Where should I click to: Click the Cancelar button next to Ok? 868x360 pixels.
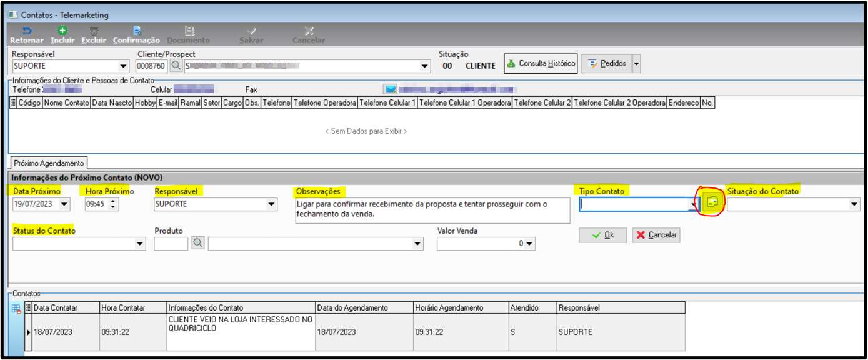pyautogui.click(x=656, y=236)
